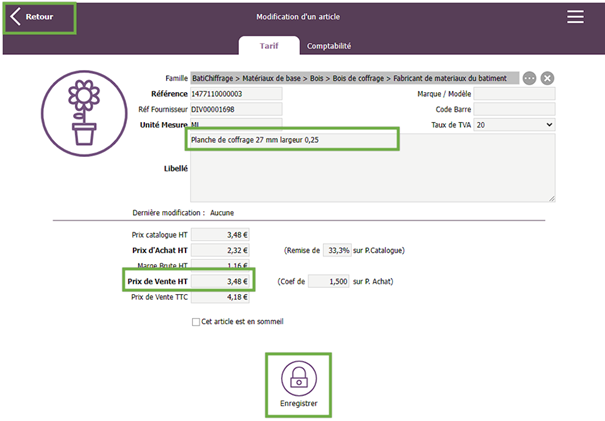This screenshot has width=605, height=421.
Task: Click the Référence input field
Action: pyautogui.click(x=235, y=94)
